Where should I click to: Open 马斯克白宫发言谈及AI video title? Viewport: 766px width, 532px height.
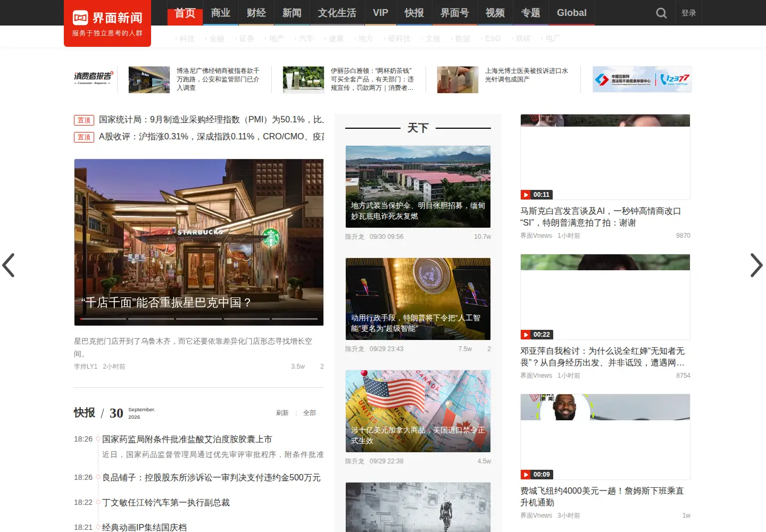click(x=601, y=217)
